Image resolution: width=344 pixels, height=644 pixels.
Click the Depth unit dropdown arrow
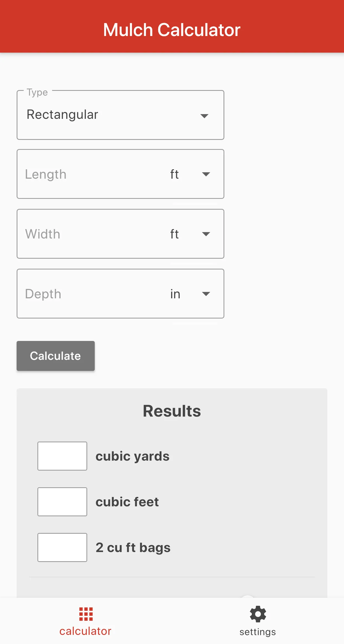pyautogui.click(x=206, y=294)
